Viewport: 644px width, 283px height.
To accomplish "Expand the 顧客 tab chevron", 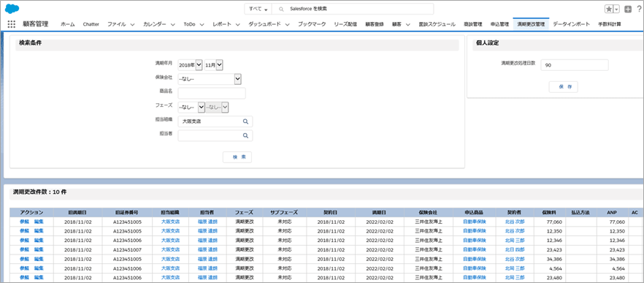I will (x=407, y=25).
